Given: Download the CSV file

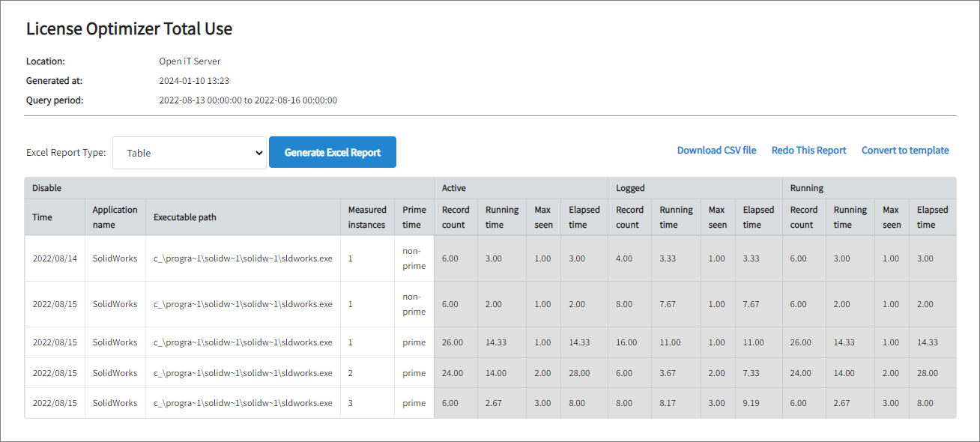Looking at the screenshot, I should click(716, 150).
